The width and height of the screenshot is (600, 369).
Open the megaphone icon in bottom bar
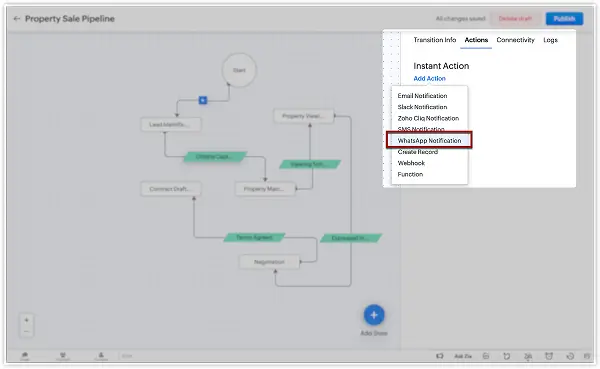(x=440, y=356)
